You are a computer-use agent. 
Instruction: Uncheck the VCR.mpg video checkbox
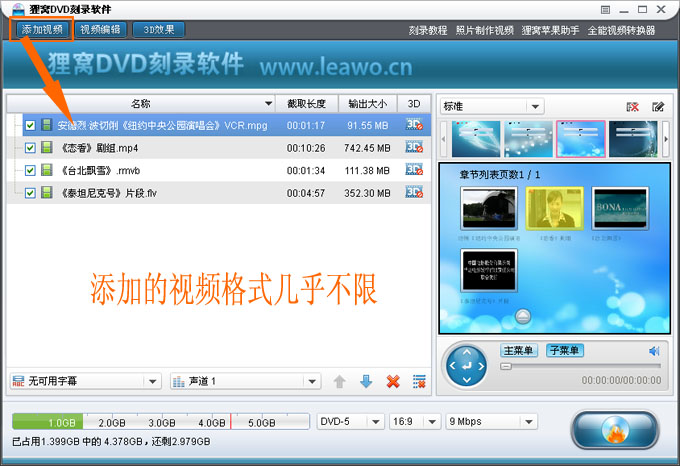click(30, 125)
